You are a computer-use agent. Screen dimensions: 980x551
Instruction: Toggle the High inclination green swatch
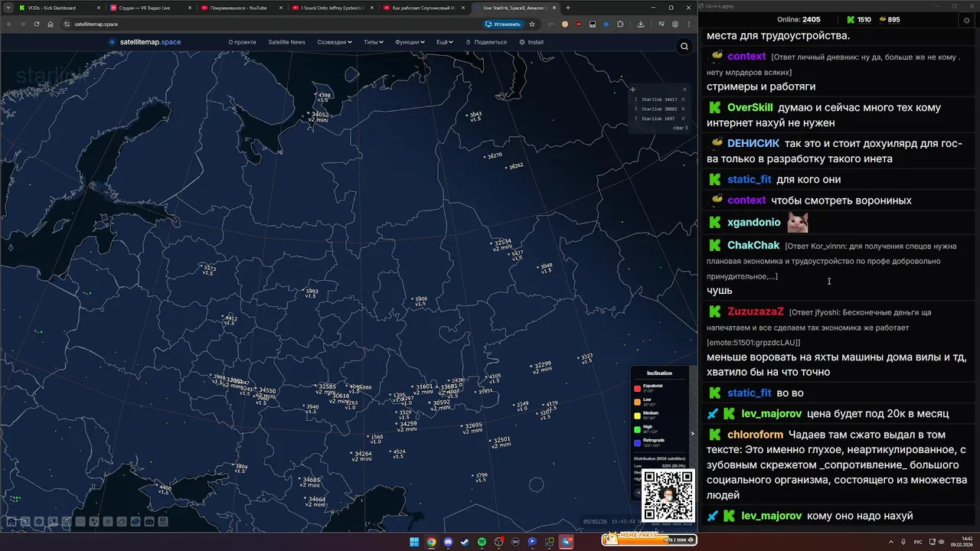click(x=637, y=429)
